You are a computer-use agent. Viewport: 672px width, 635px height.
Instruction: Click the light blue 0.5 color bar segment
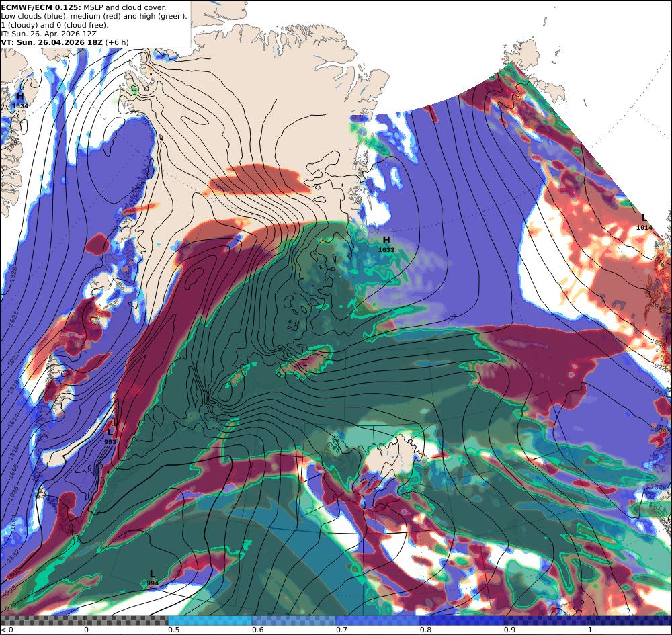tap(210, 620)
